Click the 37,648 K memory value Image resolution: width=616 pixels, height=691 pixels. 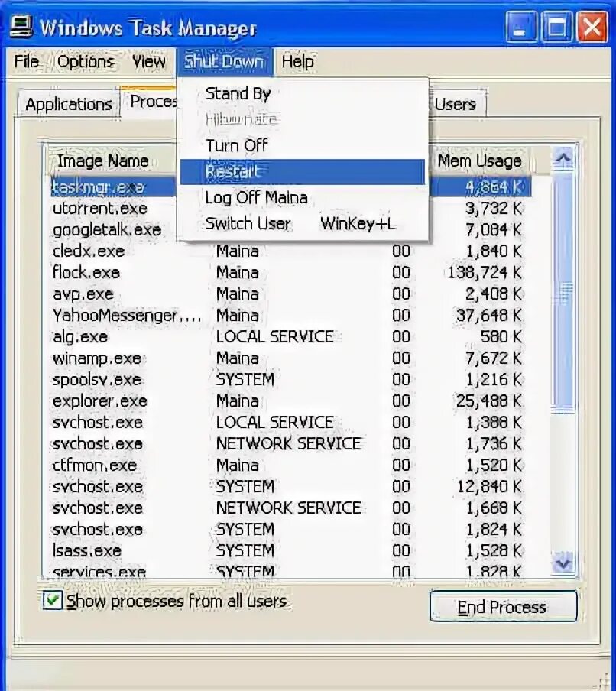tap(489, 316)
